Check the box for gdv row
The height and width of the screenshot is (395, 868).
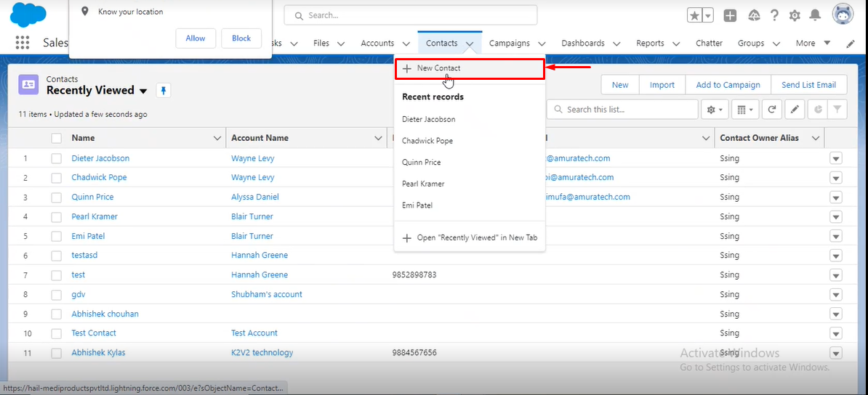tap(57, 294)
